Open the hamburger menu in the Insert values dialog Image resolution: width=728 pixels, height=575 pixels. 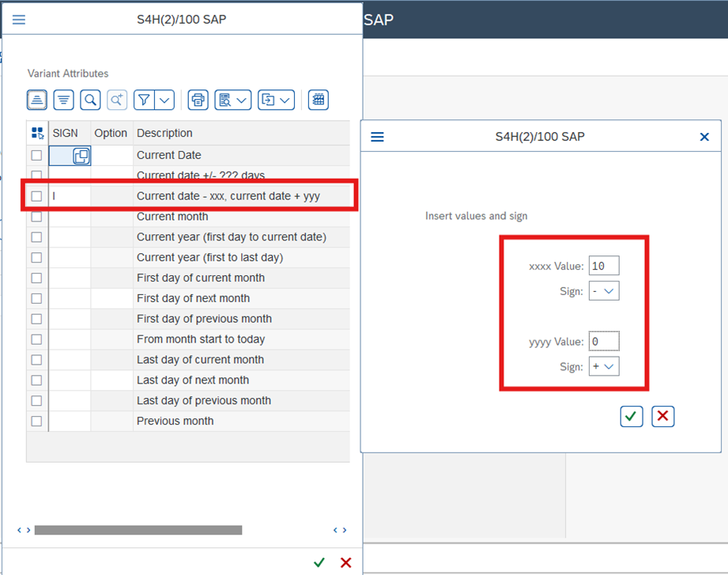pos(377,137)
